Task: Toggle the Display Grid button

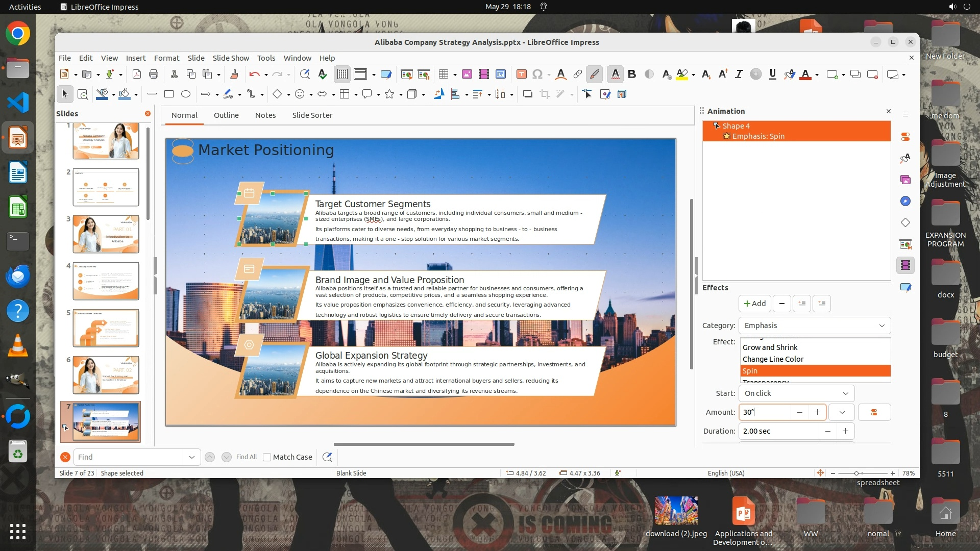Action: coord(342,74)
